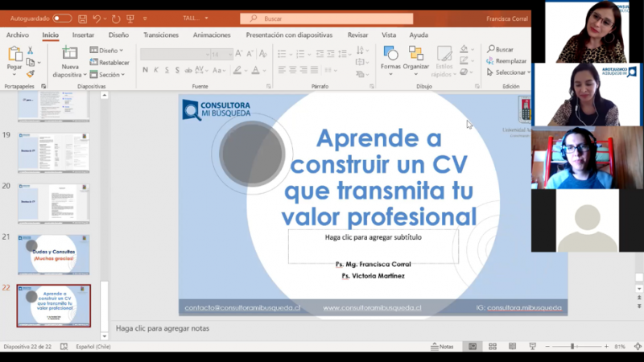The height and width of the screenshot is (362, 644).
Task: Click the Copy icon
Action: [31, 63]
